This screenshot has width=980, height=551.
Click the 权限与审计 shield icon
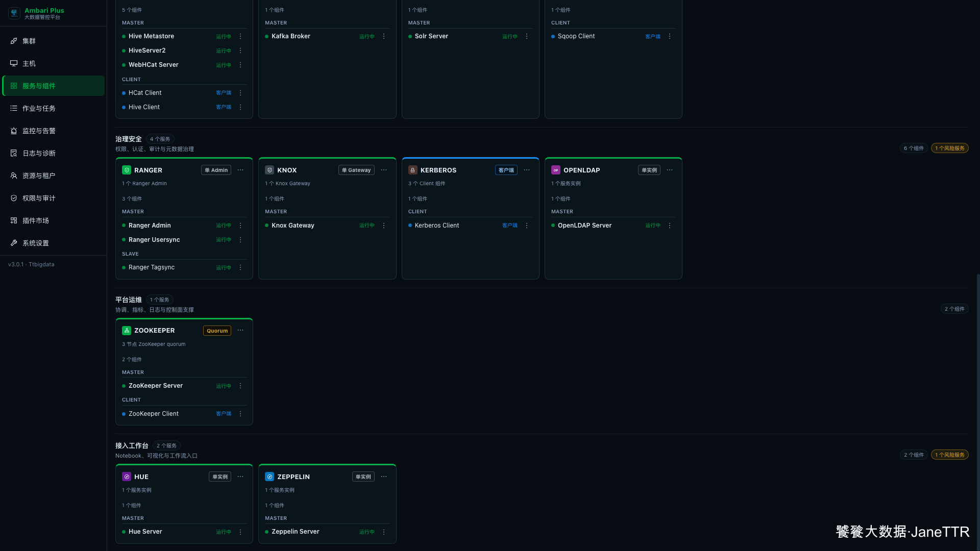coord(14,198)
